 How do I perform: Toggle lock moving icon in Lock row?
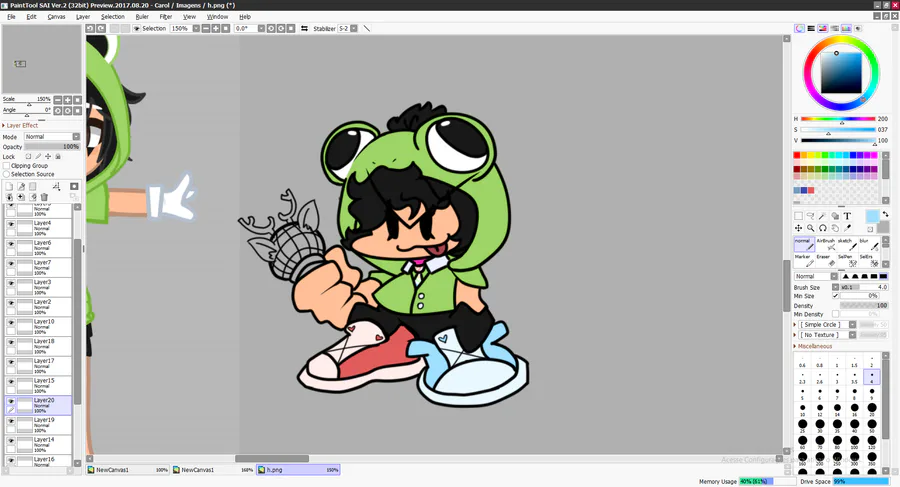pos(48,156)
